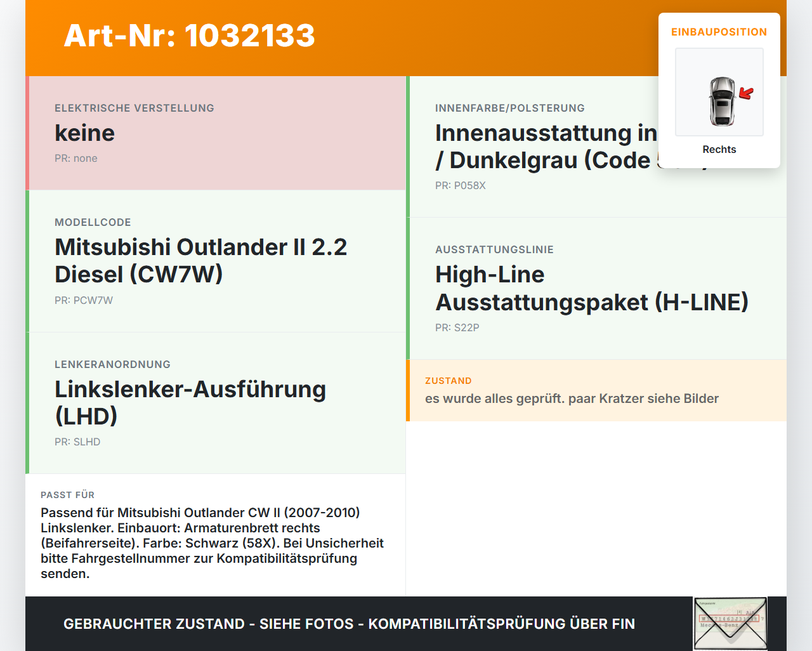The image size is (812, 651).
Task: Select 'es wurde alles geprüft. paar Kratzer' text
Action: click(572, 398)
